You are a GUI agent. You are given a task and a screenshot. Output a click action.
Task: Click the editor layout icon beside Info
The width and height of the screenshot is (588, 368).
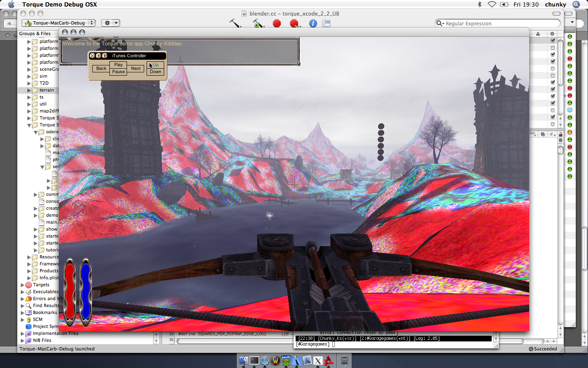(326, 23)
